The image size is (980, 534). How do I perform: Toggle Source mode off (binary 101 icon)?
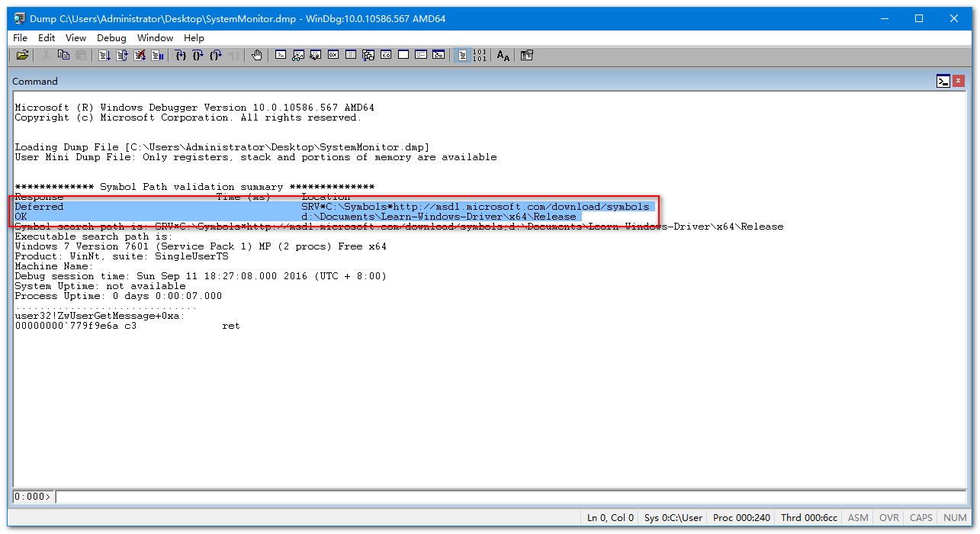(x=480, y=55)
